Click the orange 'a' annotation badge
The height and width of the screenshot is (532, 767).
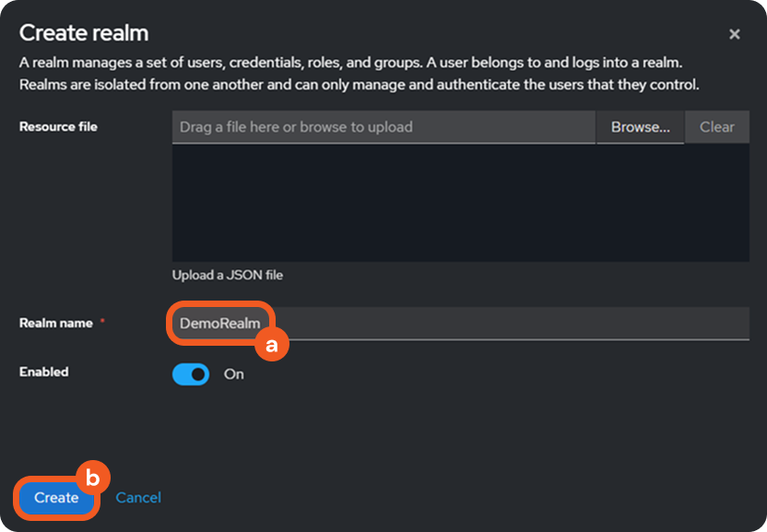(x=271, y=345)
